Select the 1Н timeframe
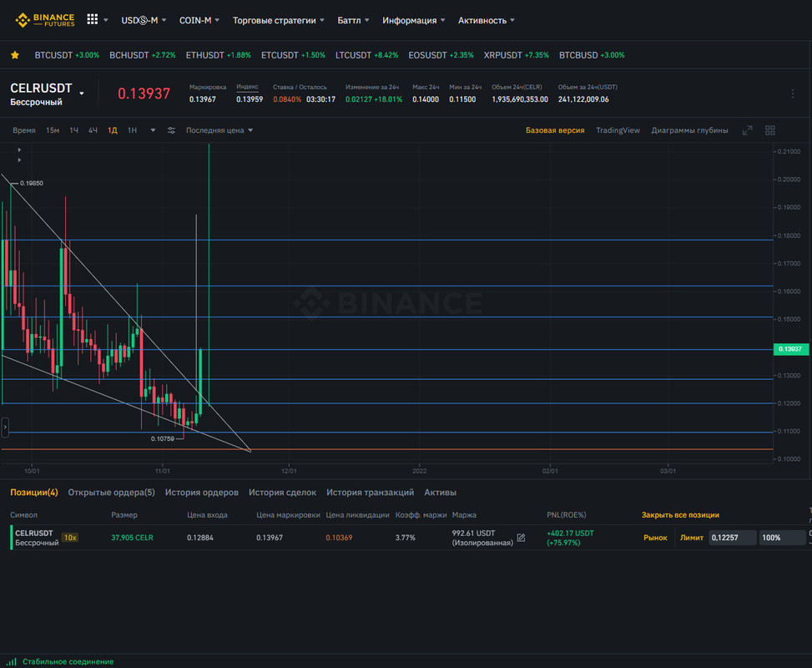 132,130
